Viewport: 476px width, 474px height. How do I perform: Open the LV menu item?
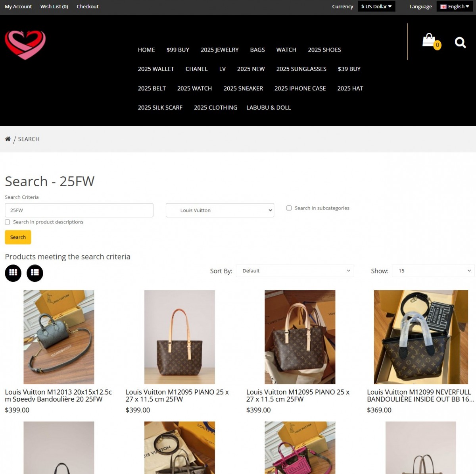(x=223, y=69)
